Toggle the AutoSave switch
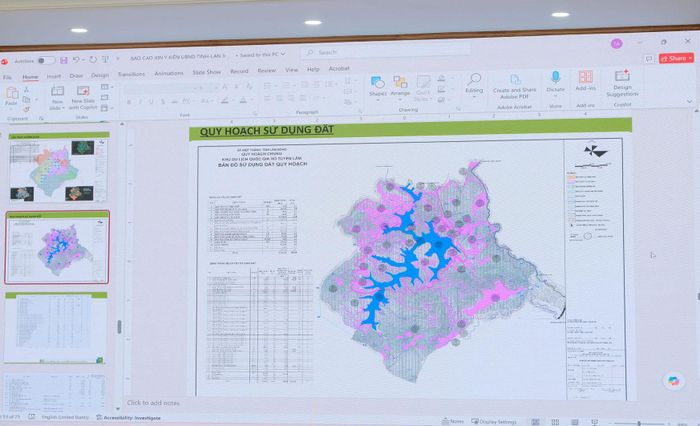Screen dimensions: 700x426 tap(46, 60)
